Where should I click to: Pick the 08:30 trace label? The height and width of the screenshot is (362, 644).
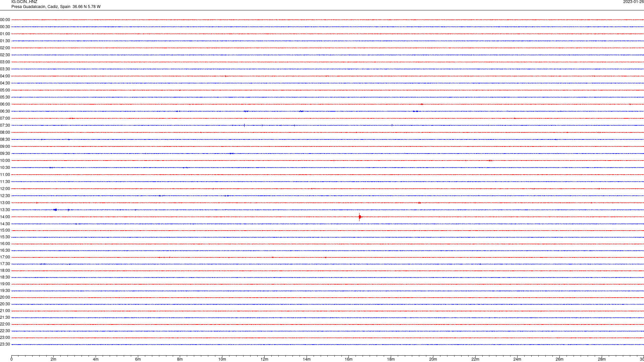(x=5, y=139)
